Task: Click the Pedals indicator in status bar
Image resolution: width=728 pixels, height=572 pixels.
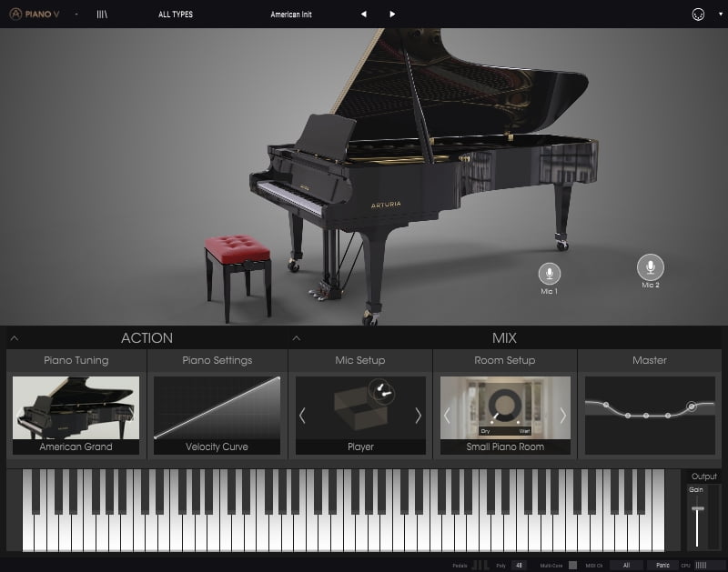Action: point(480,565)
